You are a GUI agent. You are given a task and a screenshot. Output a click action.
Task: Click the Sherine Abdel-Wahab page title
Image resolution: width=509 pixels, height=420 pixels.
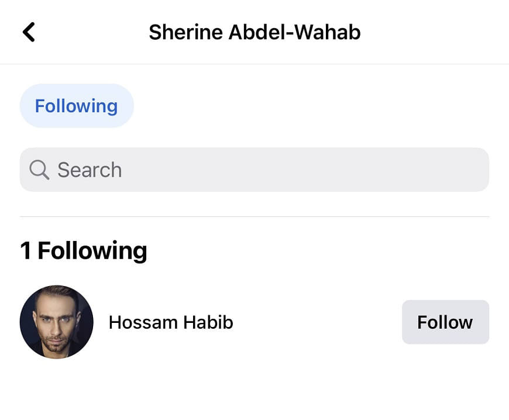(254, 32)
